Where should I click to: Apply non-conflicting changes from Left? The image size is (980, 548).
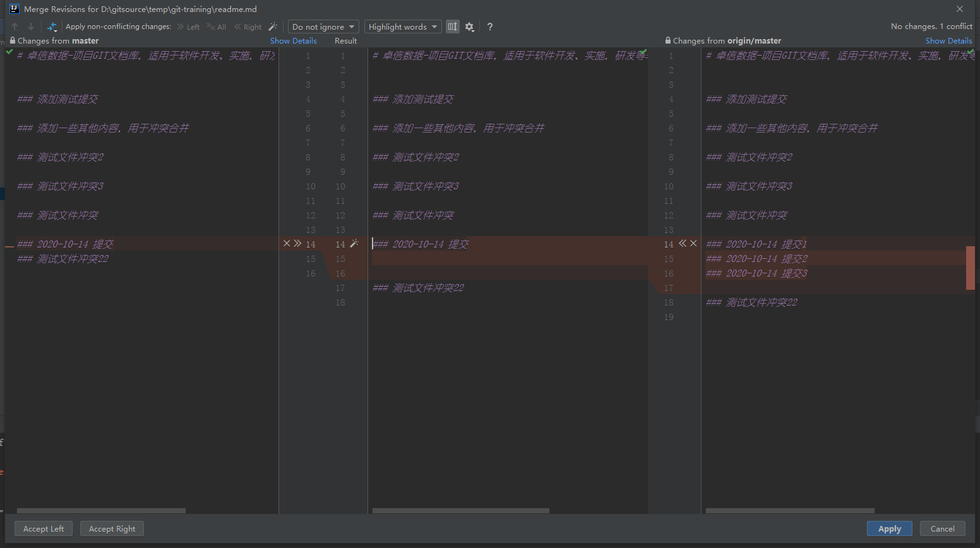188,27
